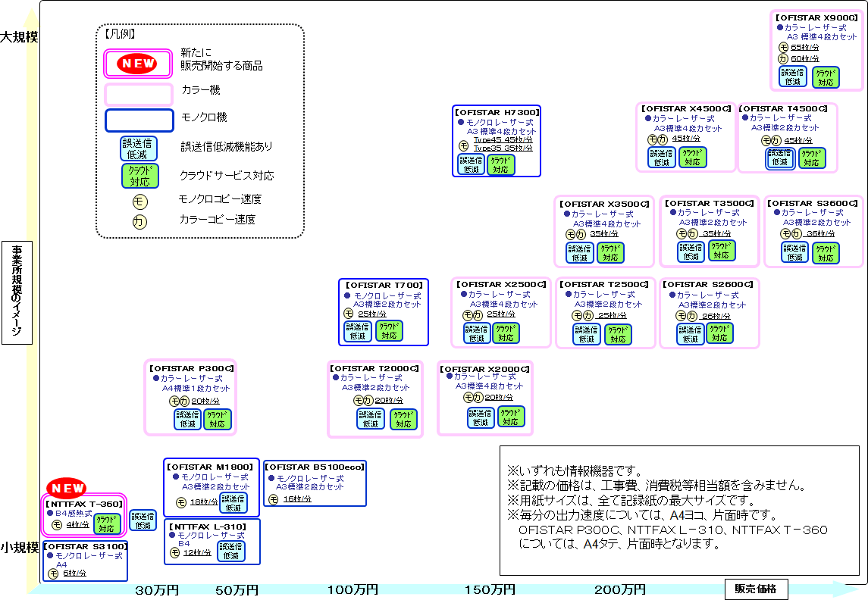Click the クラウド対応 badge of OFISTAR X2000C
868x600 pixels.
510,417
